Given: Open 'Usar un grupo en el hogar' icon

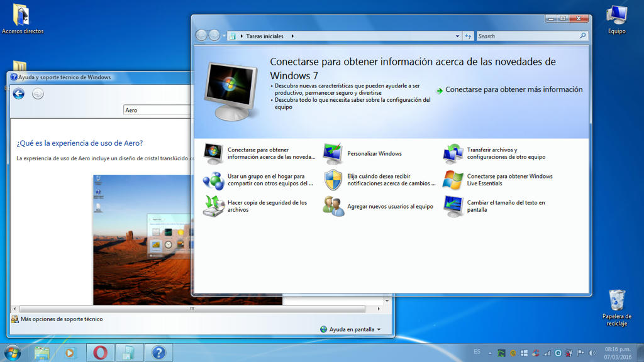Looking at the screenshot, I should (x=213, y=180).
